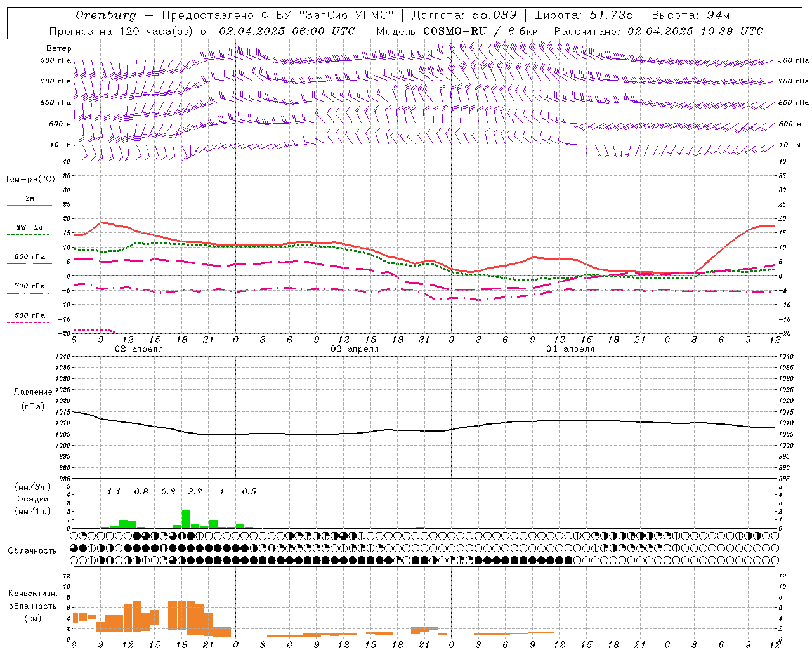Click the 04 апреля date label
The height and width of the screenshot is (650, 812).
point(570,349)
